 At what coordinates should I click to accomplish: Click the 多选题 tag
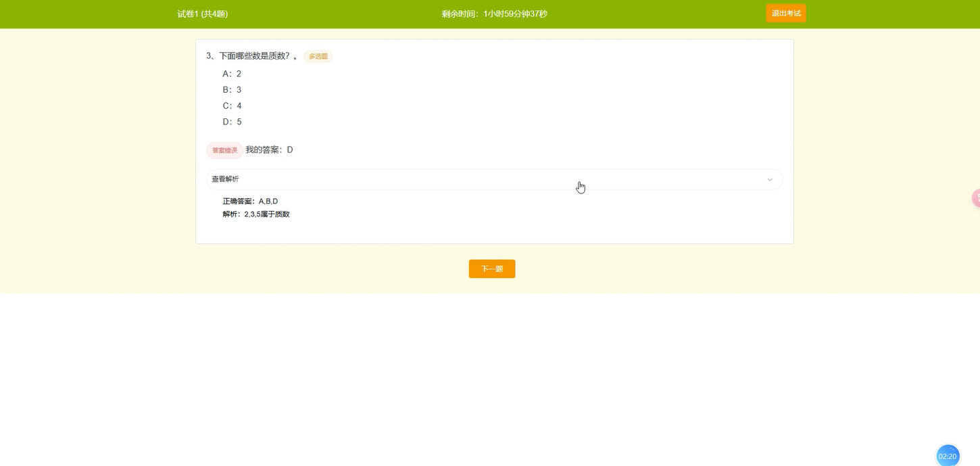tap(318, 56)
